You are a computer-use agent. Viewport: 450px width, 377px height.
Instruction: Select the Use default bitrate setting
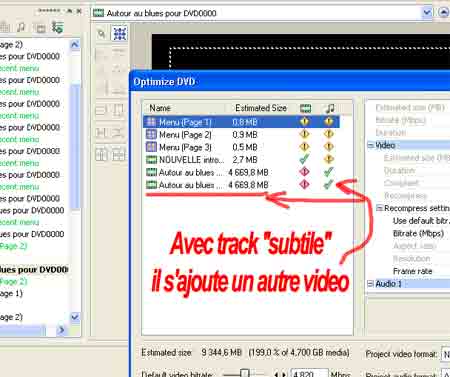(421, 221)
